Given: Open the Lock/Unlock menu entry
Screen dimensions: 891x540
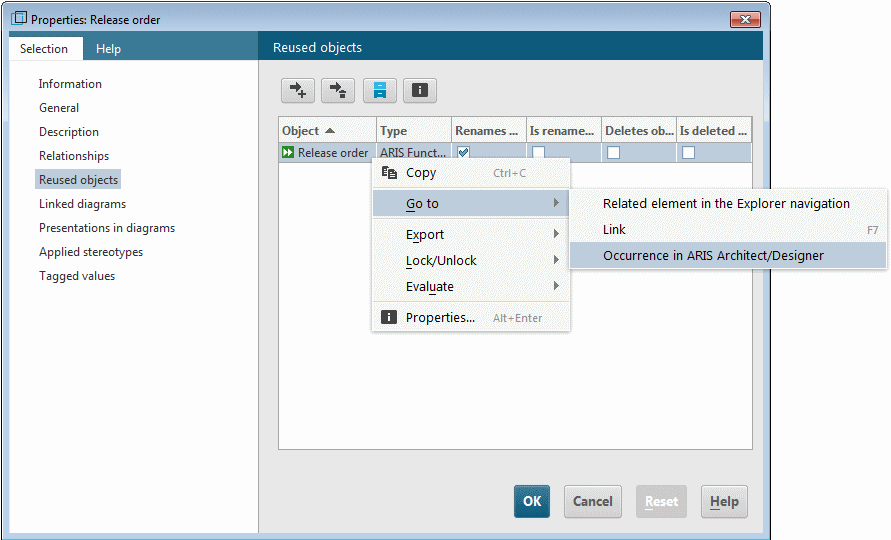Looking at the screenshot, I should 471,260.
